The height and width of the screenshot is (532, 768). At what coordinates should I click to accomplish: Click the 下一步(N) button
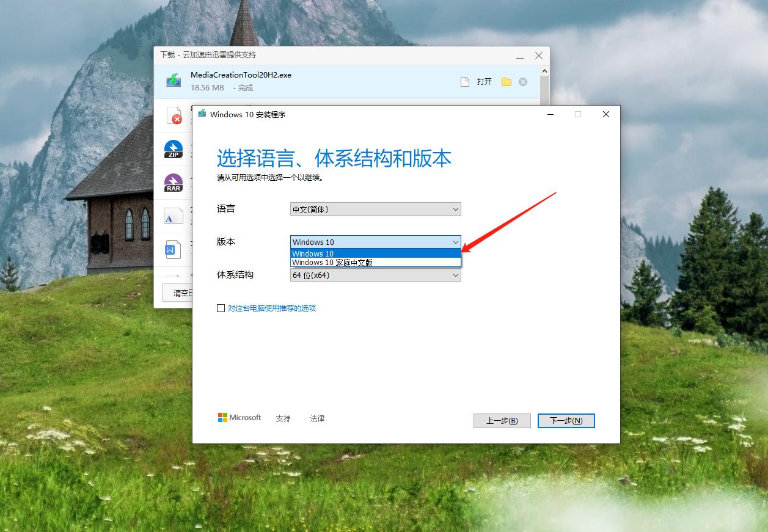(566, 421)
